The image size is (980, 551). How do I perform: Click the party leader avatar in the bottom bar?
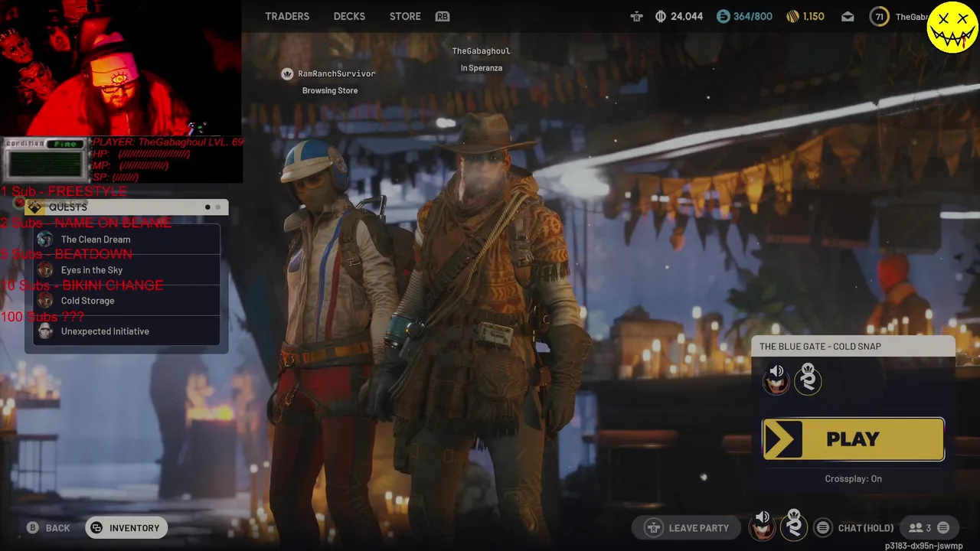pyautogui.click(x=794, y=526)
